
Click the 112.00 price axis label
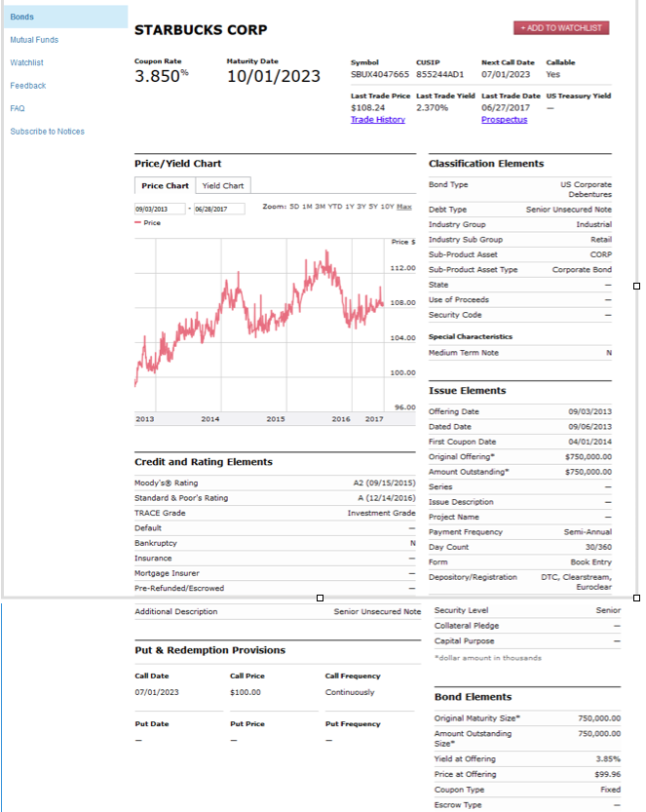pos(402,268)
